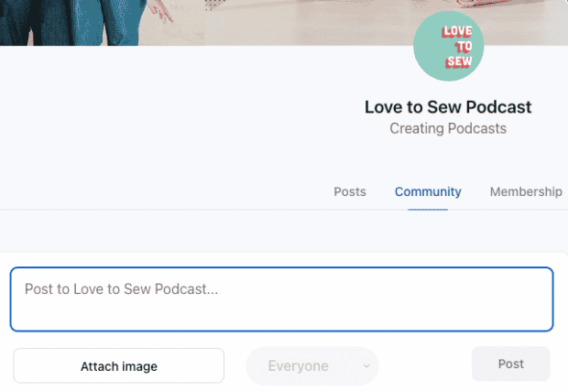Click the Love to Sew Podcast title
This screenshot has height=392, width=568.
click(448, 107)
